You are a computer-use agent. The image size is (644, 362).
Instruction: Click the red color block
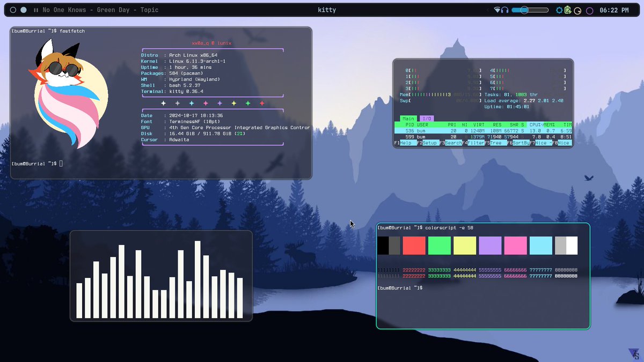414,246
